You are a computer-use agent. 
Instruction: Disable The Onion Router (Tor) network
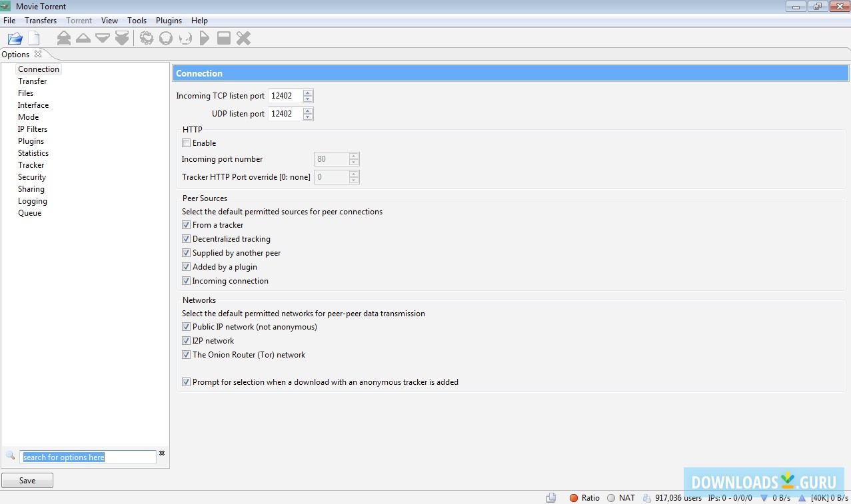(187, 354)
